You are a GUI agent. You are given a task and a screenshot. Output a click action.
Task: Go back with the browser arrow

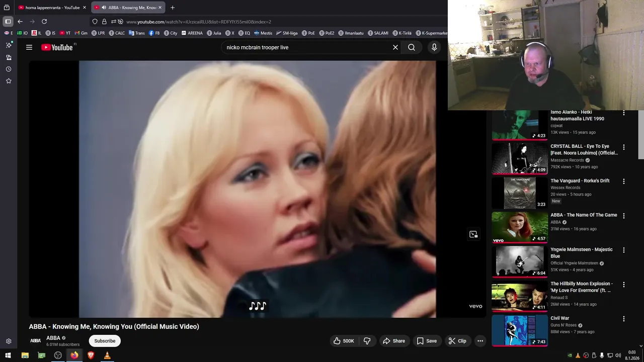[x=20, y=22]
